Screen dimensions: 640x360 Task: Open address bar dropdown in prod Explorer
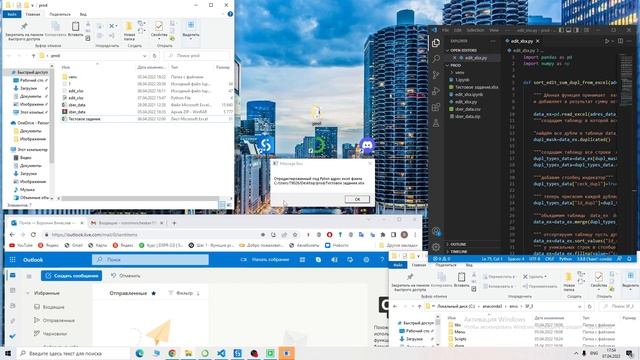[x=144, y=56]
